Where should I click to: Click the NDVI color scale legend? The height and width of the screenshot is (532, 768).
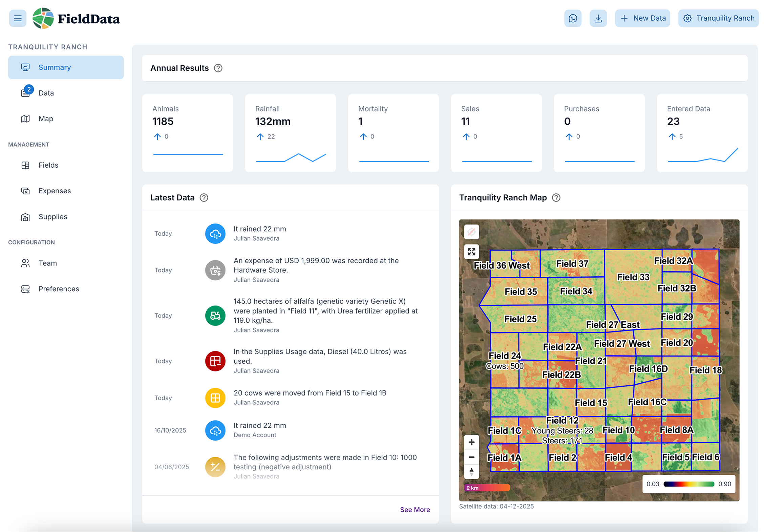pyautogui.click(x=688, y=484)
